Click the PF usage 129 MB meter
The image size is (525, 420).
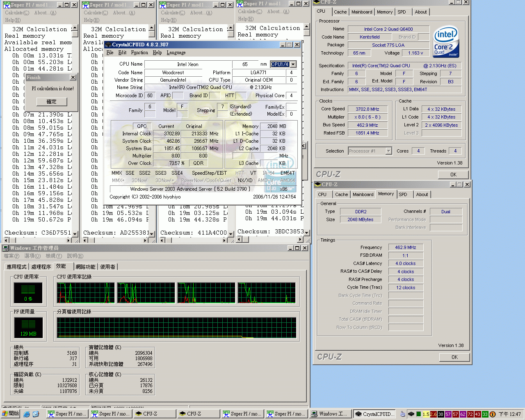coord(28,327)
